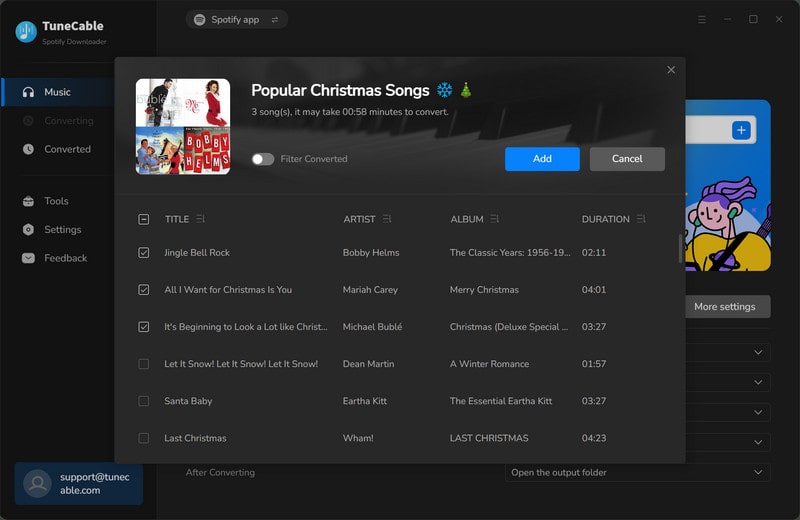This screenshot has width=800, height=520.
Task: Click the blue plus add icon
Action: click(x=741, y=130)
